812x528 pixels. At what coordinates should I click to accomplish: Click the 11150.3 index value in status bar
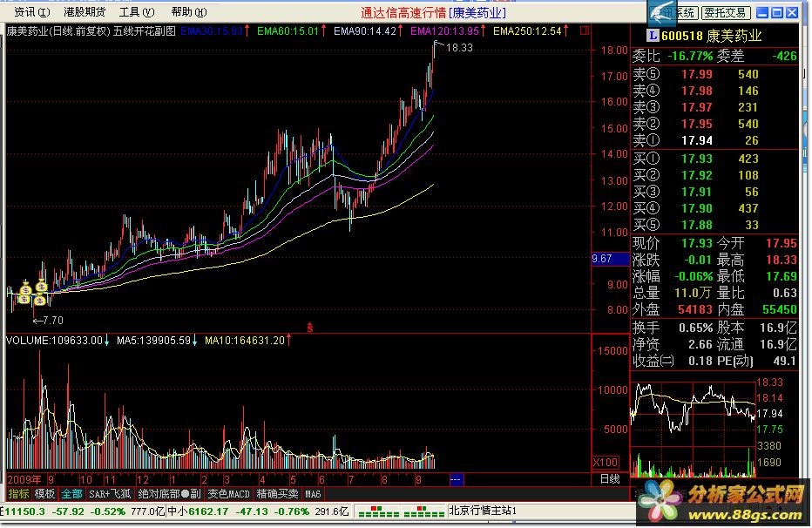pyautogui.click(x=25, y=511)
